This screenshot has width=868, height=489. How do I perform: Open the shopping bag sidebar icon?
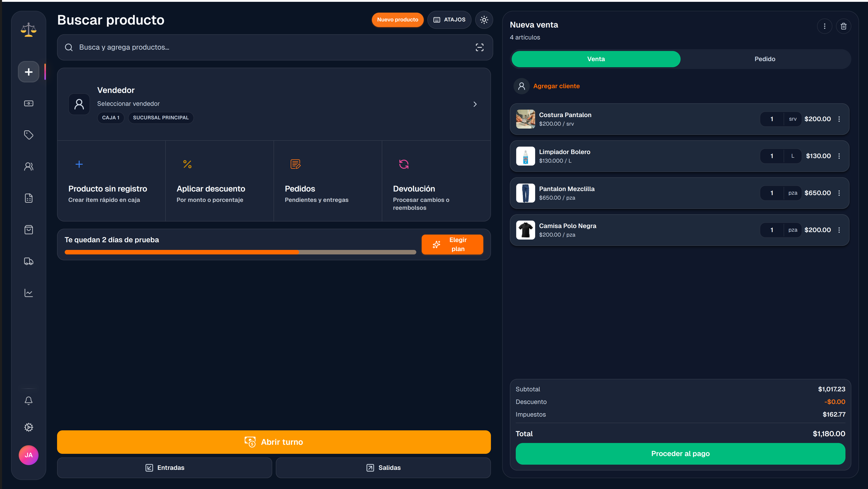[x=29, y=230]
